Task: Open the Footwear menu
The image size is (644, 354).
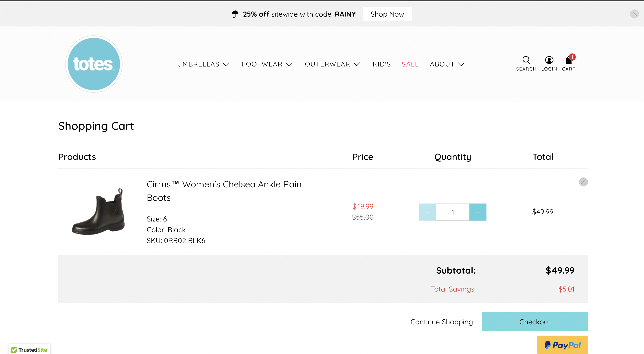Action: 267,64
